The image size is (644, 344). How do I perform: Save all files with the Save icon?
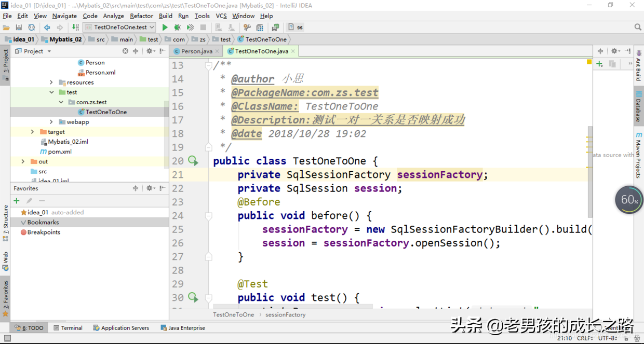pos(18,27)
